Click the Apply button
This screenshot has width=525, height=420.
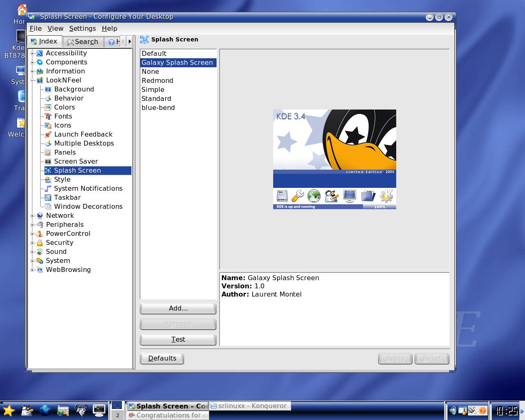395,358
